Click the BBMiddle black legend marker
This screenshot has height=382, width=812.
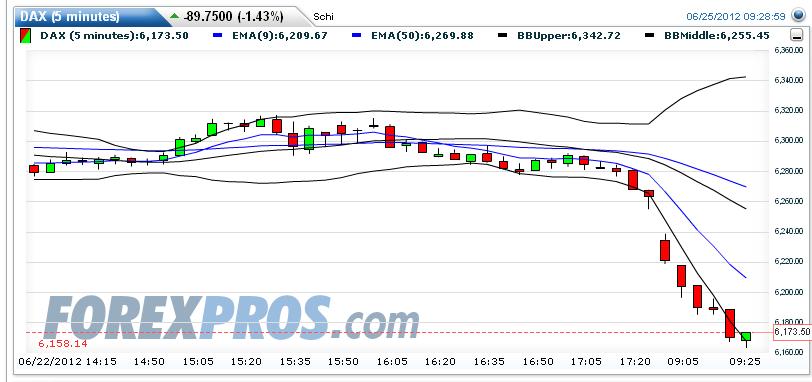[649, 36]
